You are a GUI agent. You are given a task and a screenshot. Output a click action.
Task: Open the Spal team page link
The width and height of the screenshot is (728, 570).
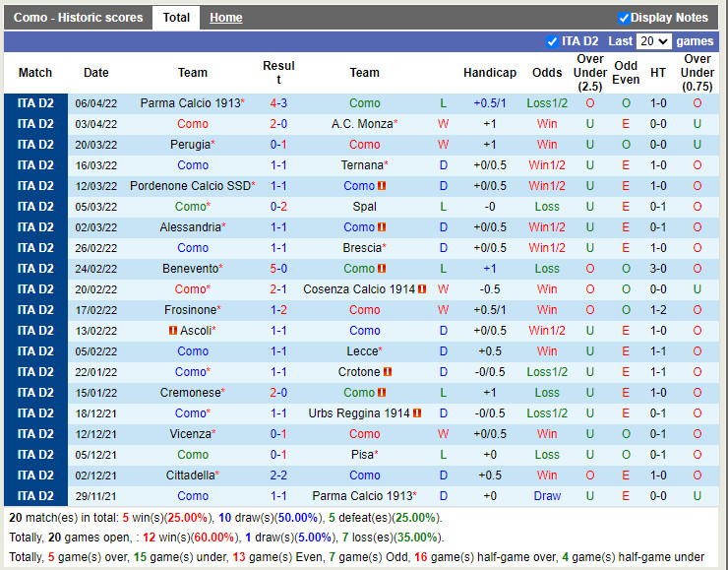point(364,207)
